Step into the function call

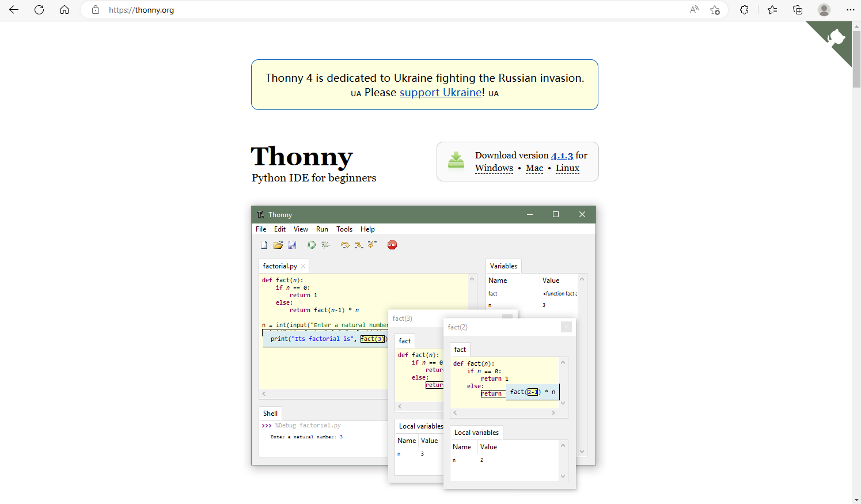358,244
